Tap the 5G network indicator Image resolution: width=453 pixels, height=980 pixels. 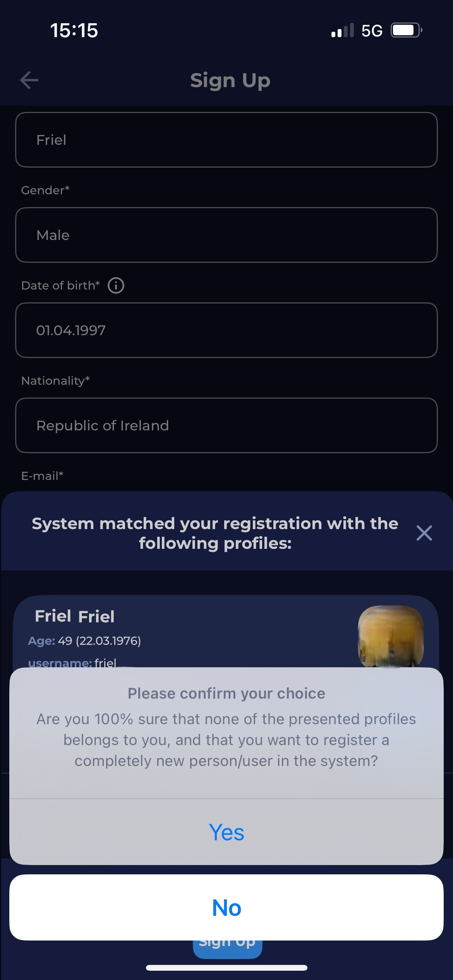tap(372, 31)
